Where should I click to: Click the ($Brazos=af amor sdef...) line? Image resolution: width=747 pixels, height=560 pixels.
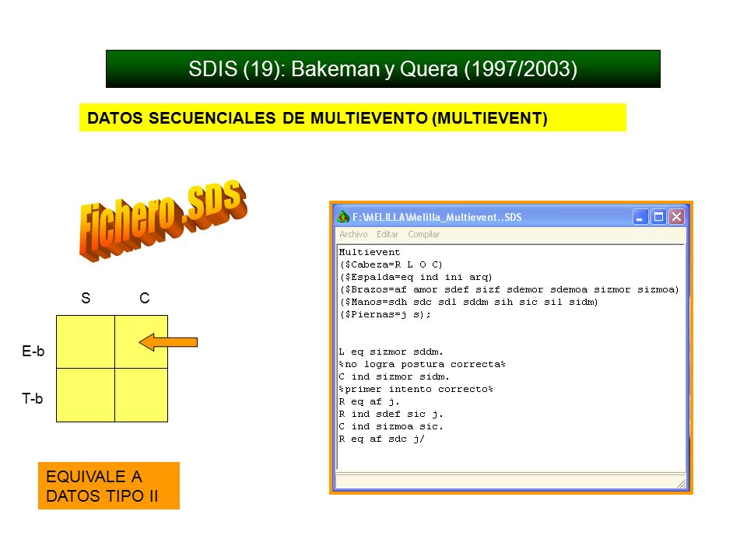coord(509,289)
